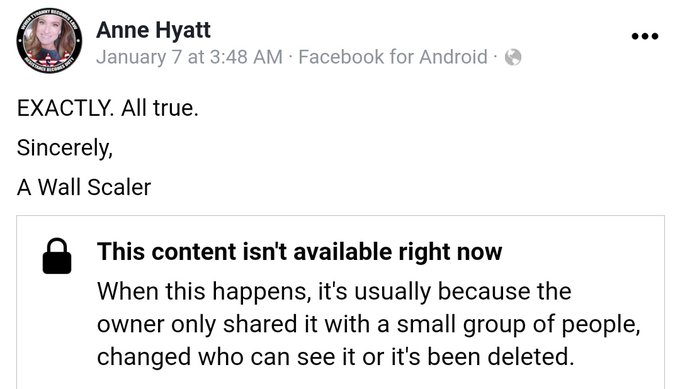Image resolution: width=680 pixels, height=389 pixels.
Task: Click the phrase "All true." in the post
Action: pos(160,108)
